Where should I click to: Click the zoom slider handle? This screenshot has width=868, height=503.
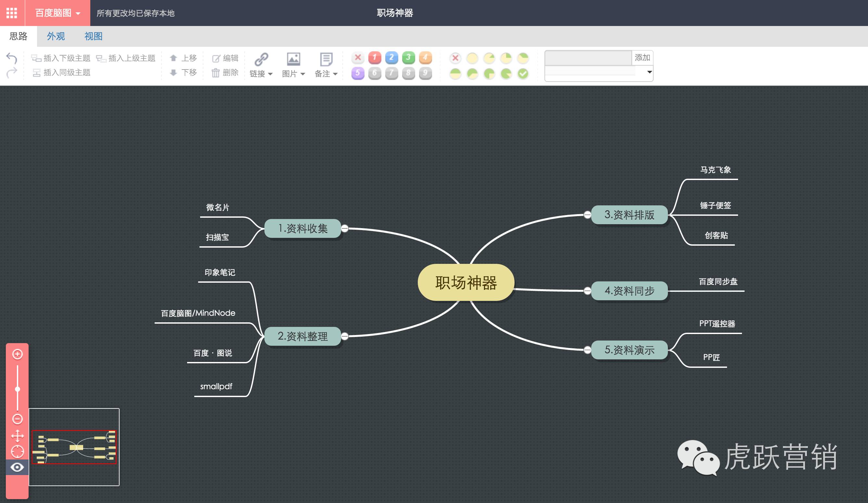[x=17, y=389]
